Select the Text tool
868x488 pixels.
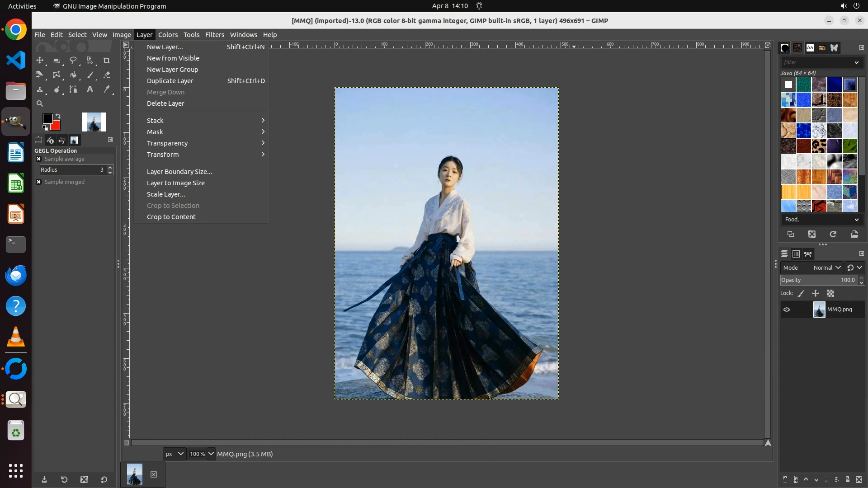point(90,89)
